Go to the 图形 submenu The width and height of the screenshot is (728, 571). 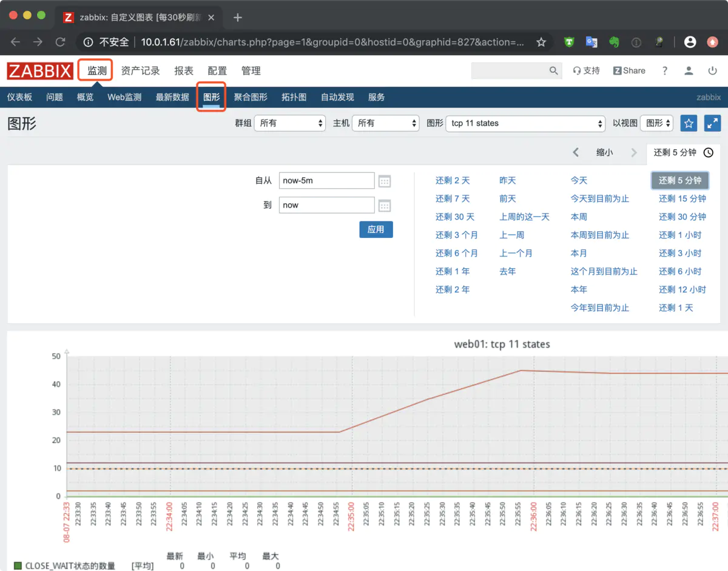tap(211, 97)
